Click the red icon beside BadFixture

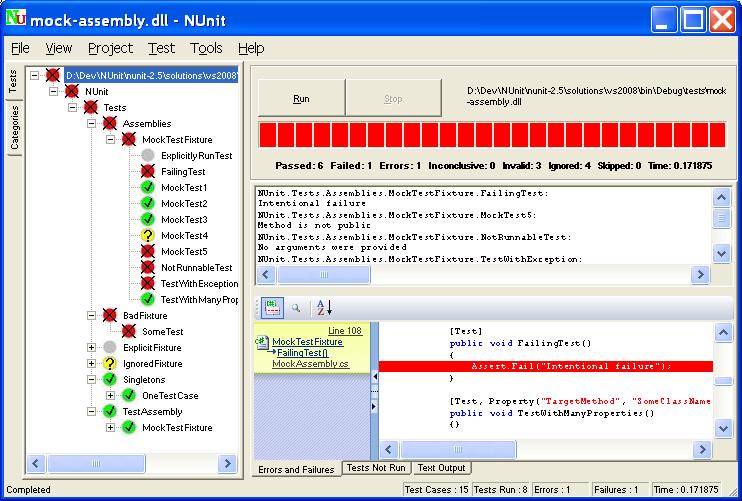(110, 315)
